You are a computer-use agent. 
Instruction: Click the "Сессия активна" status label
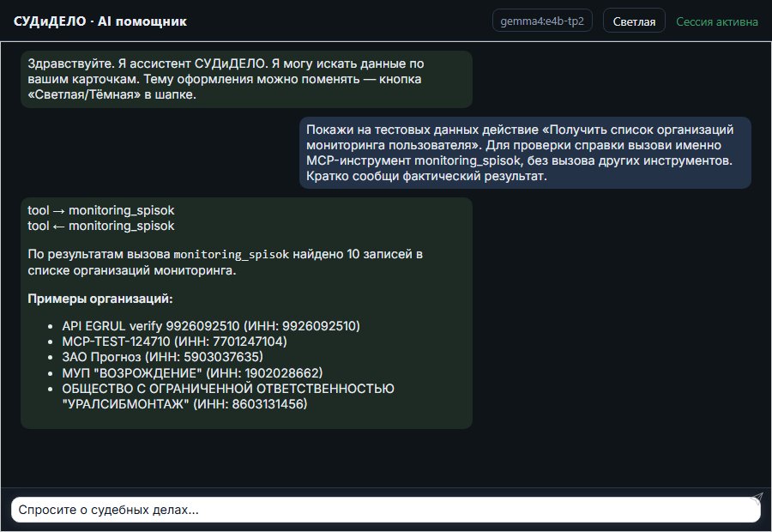point(717,21)
